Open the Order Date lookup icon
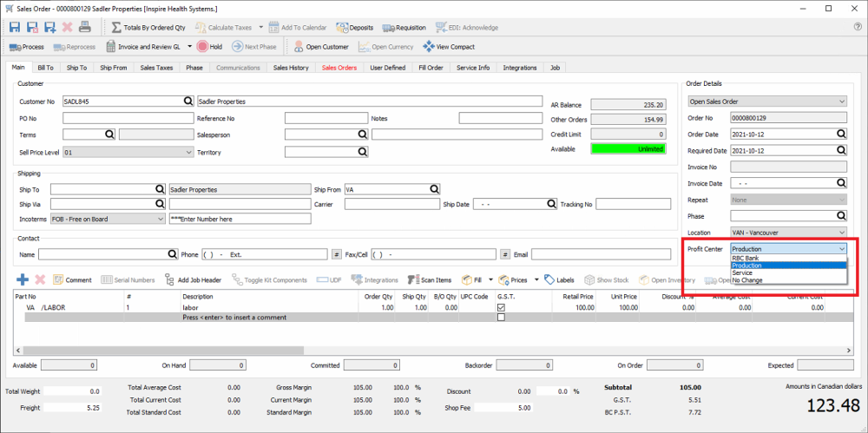This screenshot has width=868, height=433. pos(840,134)
